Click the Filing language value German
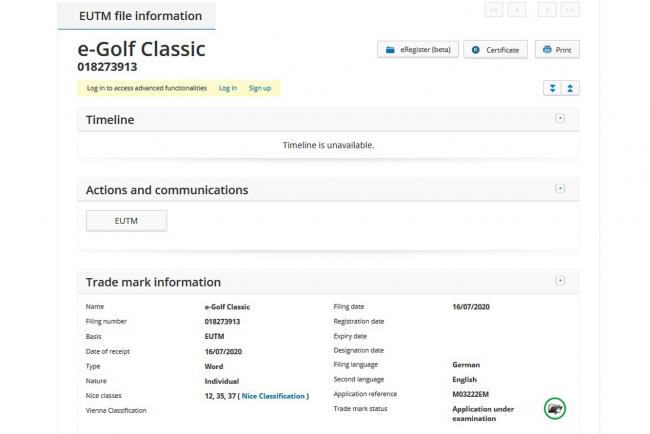Viewport: 650px width, 434px height. pyautogui.click(x=466, y=365)
